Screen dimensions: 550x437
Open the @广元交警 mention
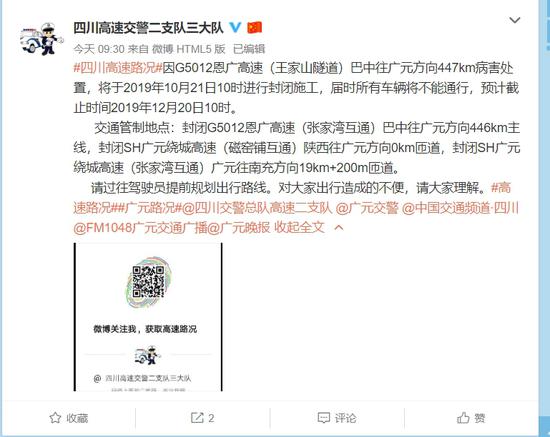367,208
